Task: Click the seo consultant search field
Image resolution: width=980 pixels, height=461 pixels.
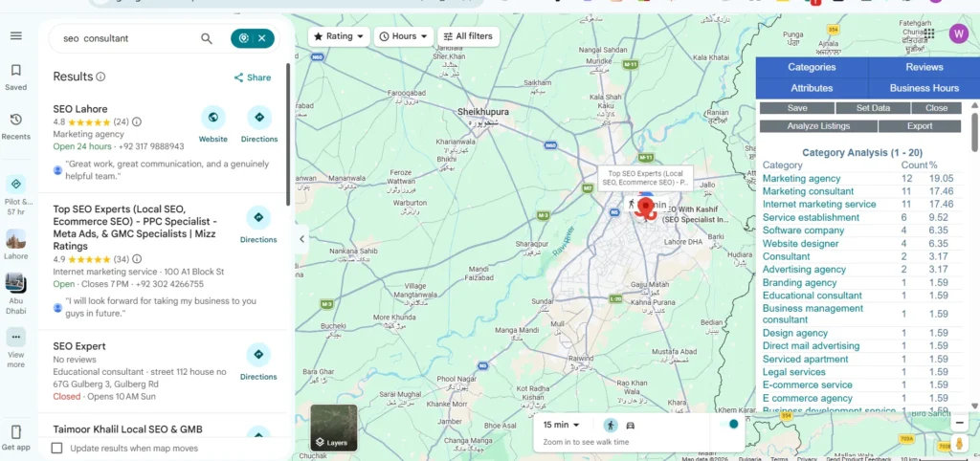Action: [125, 38]
